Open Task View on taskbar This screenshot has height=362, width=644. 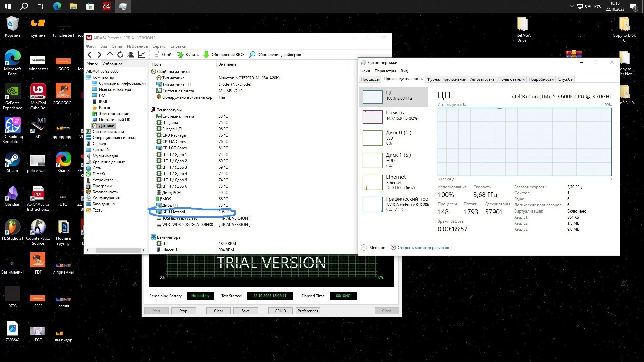40,6
